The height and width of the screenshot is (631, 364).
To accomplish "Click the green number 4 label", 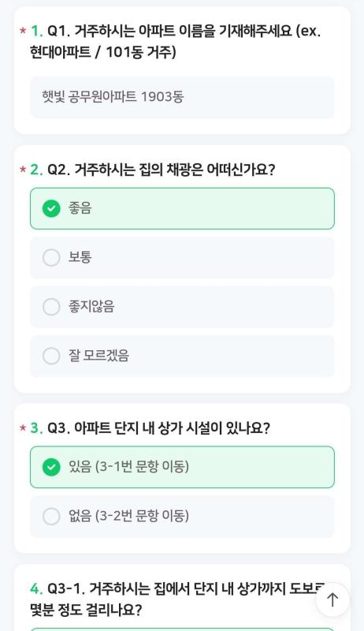I will click(36, 589).
